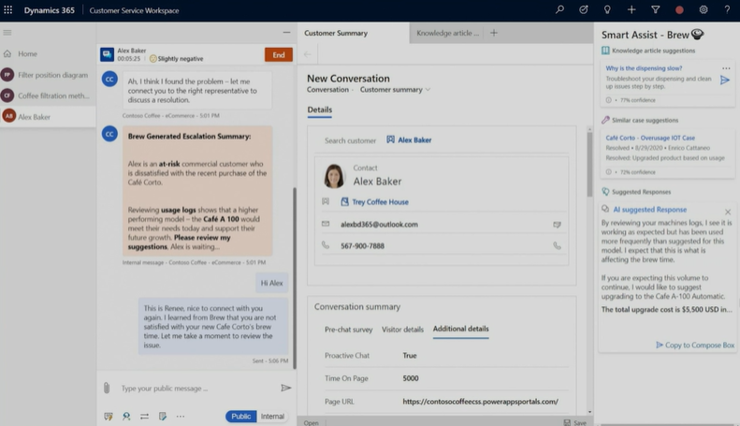End the conversation with Alex Baker
This screenshot has width=740, height=426.
278,55
